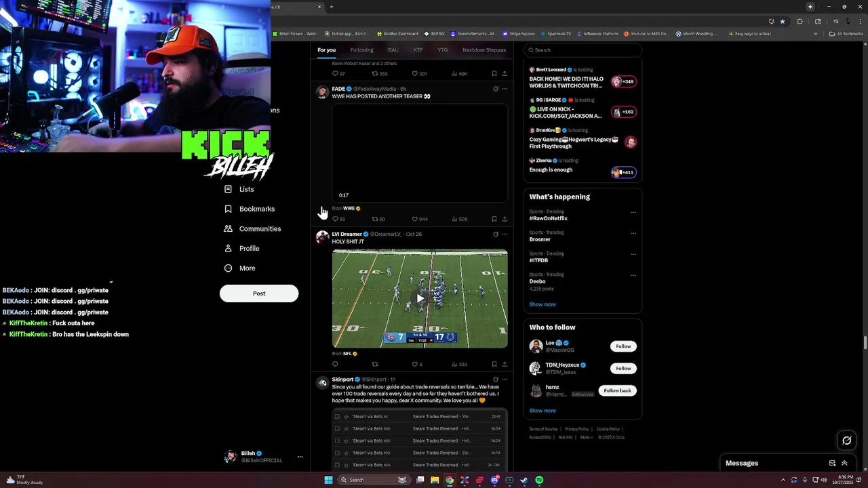The image size is (868, 488).
Task: Open Communities in the X sidebar
Action: point(252,228)
